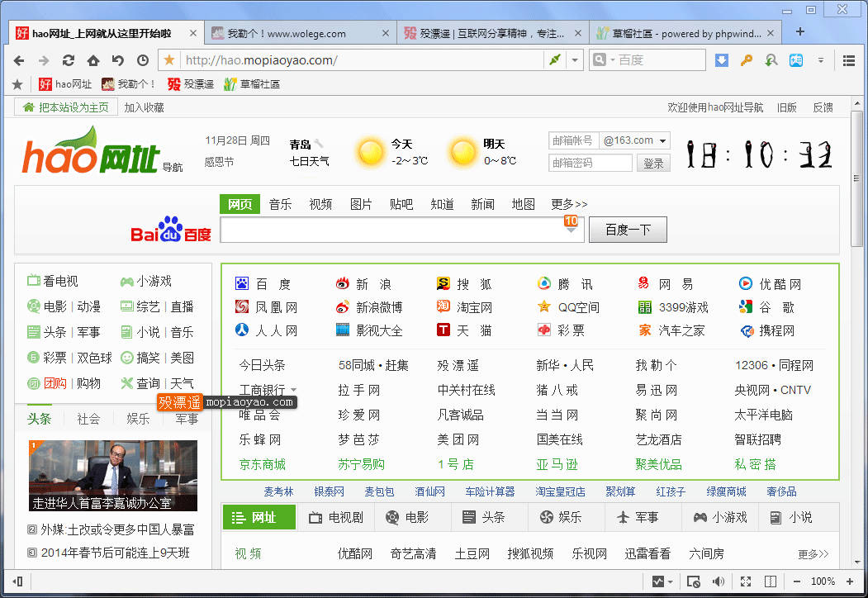Click the bookmark star in address bar
The width and height of the screenshot is (868, 598).
[169, 59]
